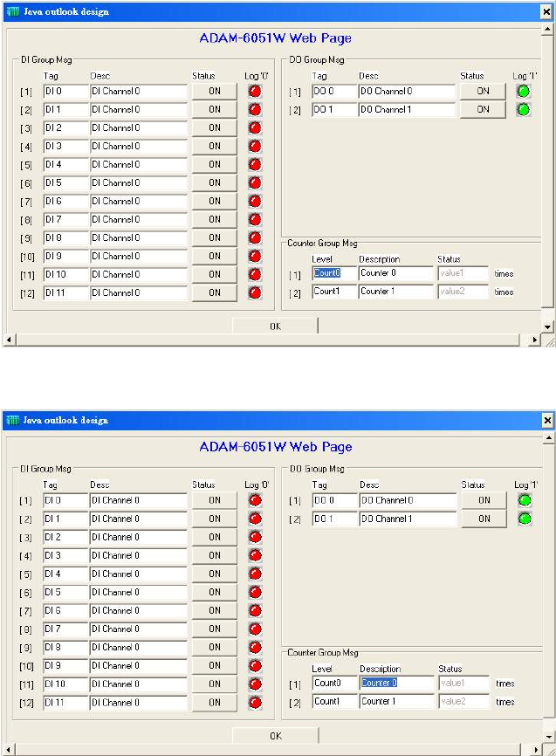Click the red LED for DI 1 in lower window

click(x=255, y=519)
